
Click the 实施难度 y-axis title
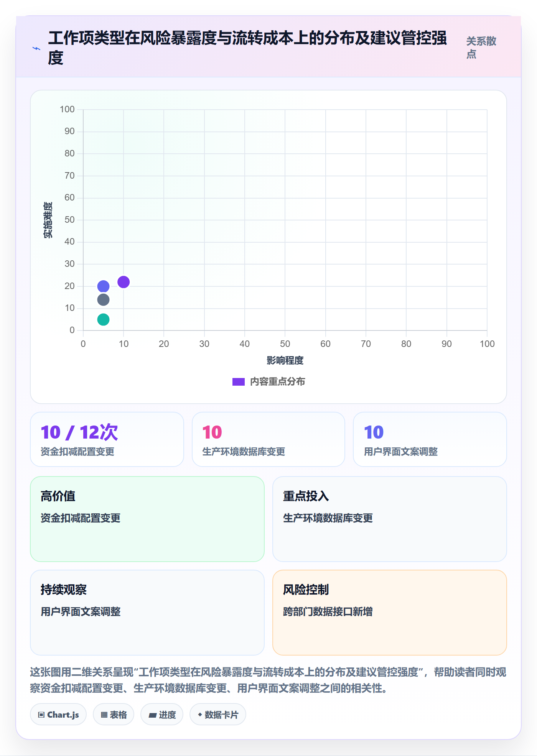point(48,220)
